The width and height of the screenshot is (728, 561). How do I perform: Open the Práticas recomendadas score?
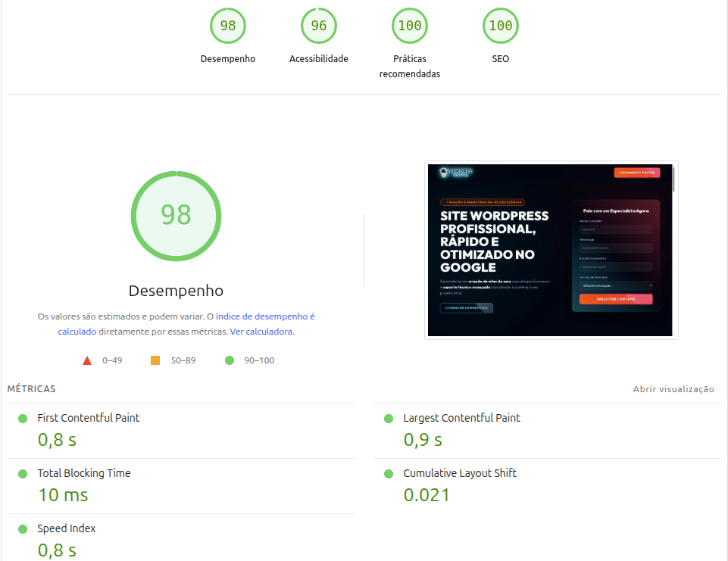[x=409, y=25]
